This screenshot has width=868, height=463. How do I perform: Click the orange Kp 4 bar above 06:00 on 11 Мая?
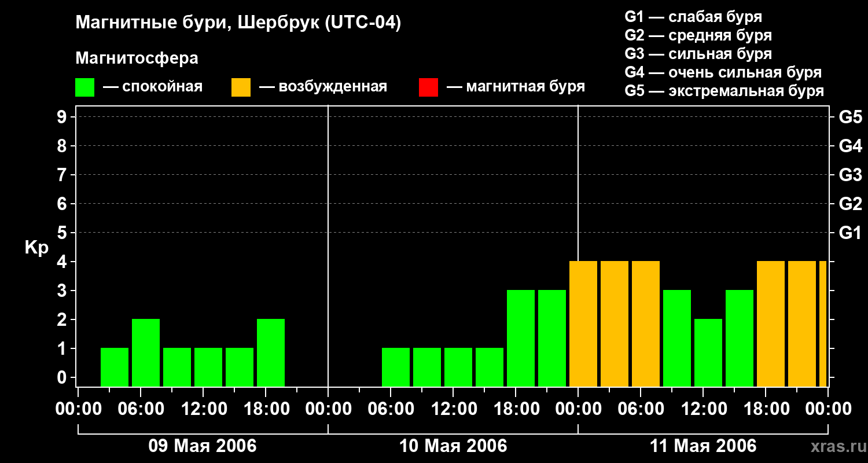646,324
